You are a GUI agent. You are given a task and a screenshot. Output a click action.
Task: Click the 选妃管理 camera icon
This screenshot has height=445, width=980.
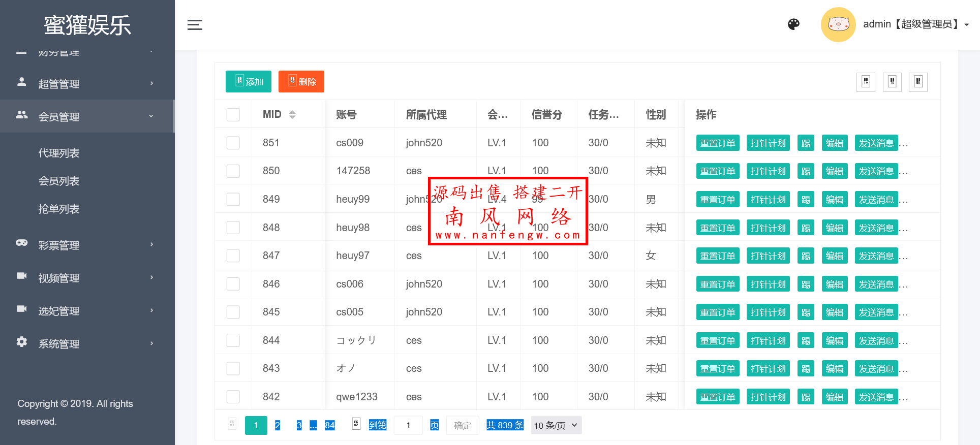pyautogui.click(x=21, y=309)
